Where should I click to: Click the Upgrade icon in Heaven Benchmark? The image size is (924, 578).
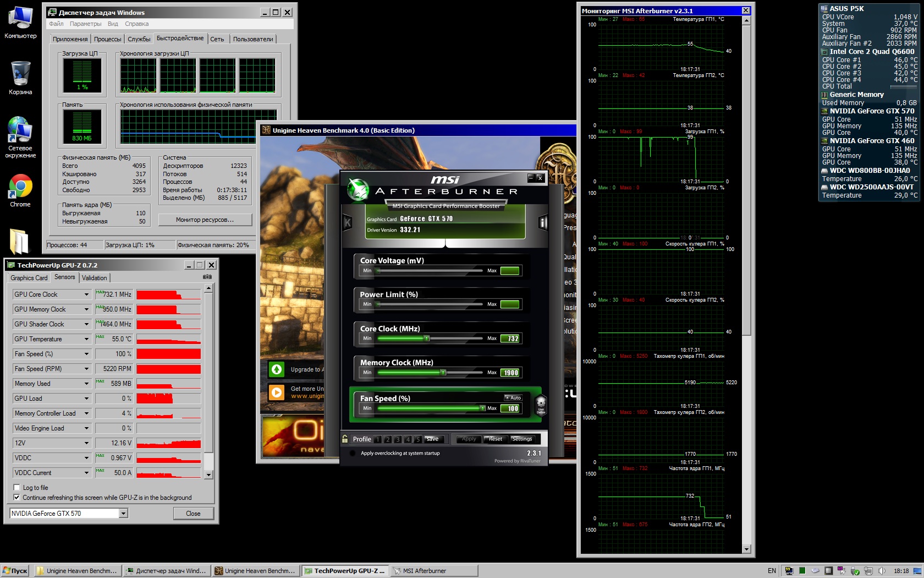pos(277,369)
